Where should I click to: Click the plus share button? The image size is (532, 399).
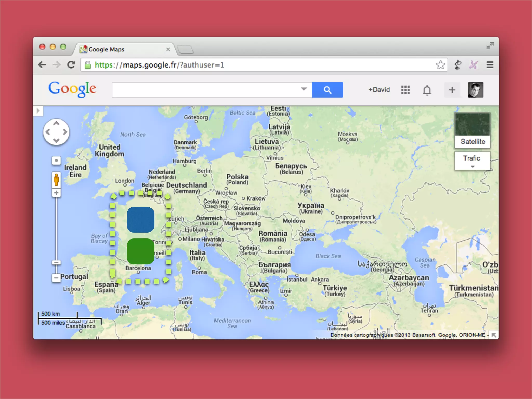[452, 90]
